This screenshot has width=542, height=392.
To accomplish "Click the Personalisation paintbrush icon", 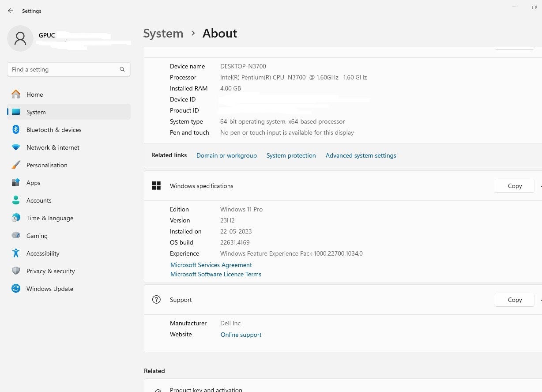I will pos(16,165).
